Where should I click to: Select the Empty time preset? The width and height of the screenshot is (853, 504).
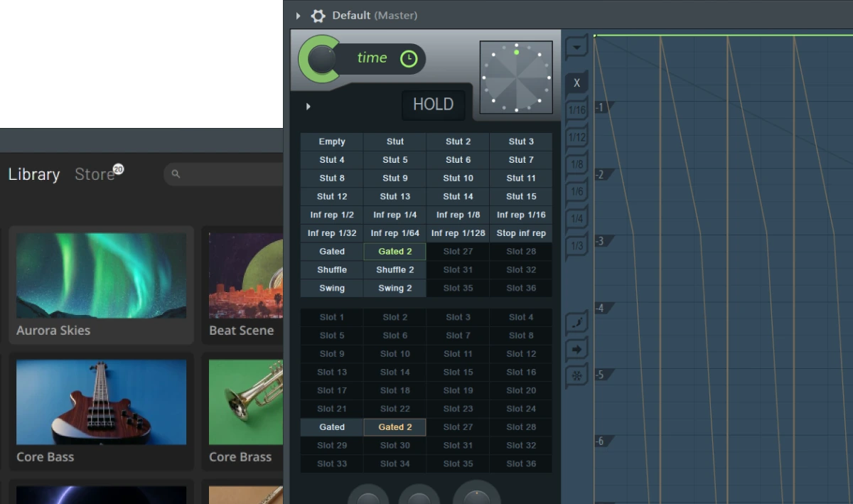[x=332, y=141]
